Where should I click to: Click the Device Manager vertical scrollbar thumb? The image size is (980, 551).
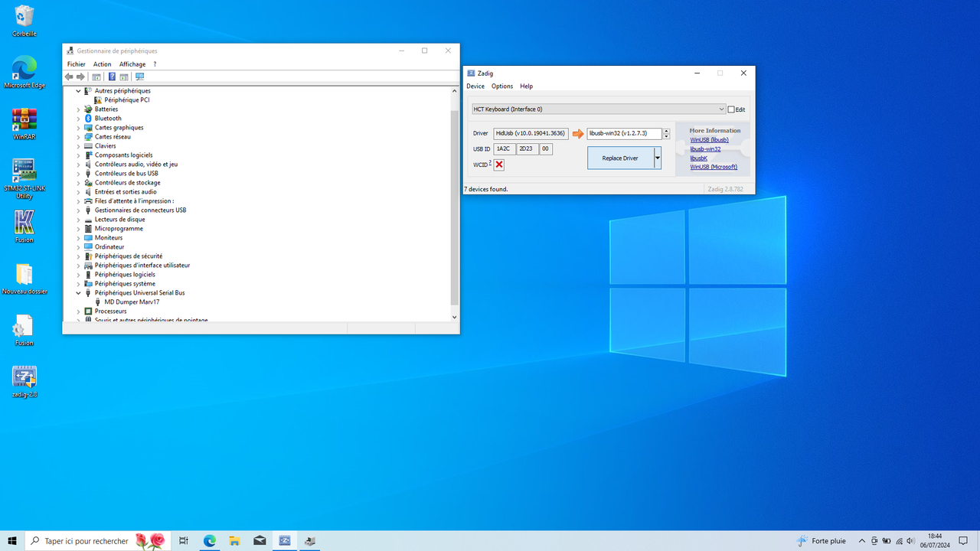(x=455, y=207)
